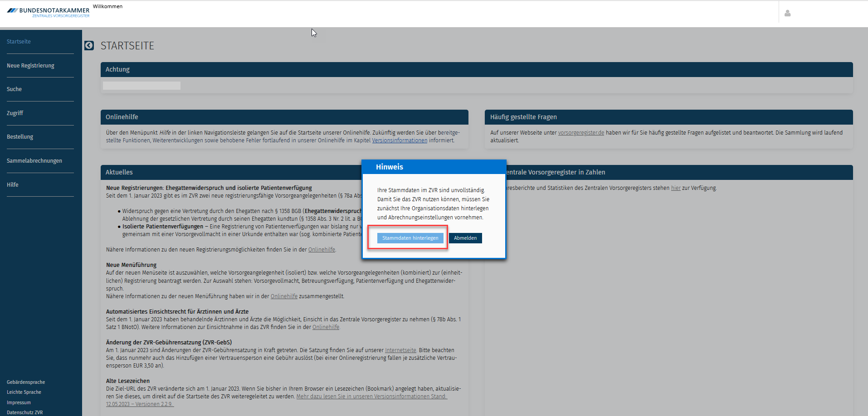Go to Sammelabrechnungen

tap(34, 161)
